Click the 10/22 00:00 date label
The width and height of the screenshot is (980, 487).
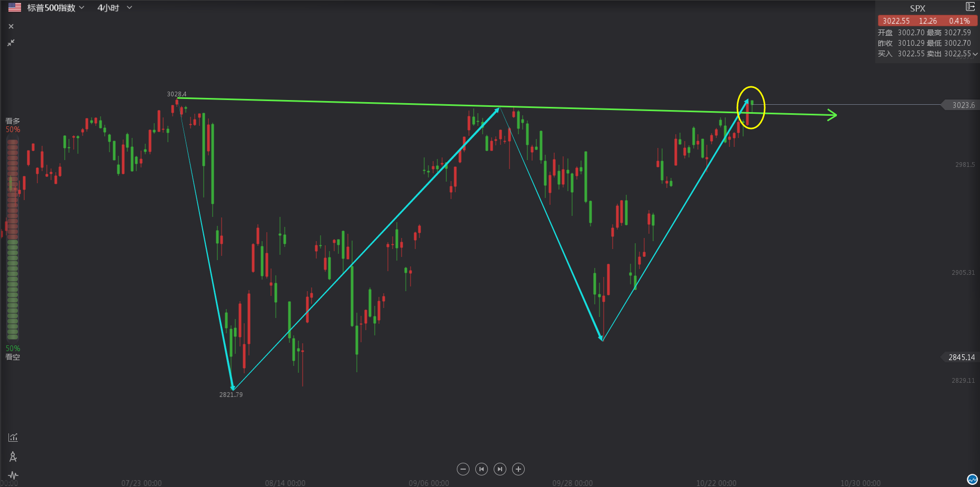pos(716,483)
